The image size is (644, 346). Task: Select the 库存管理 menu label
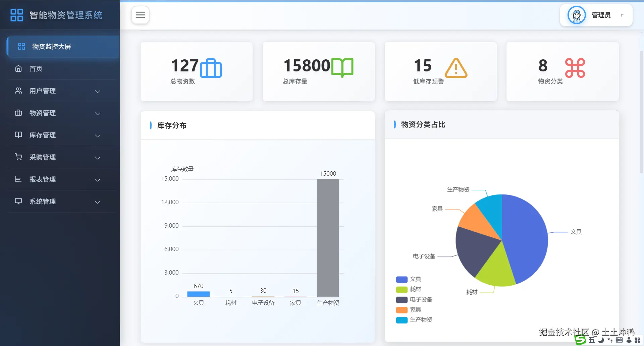click(x=43, y=135)
